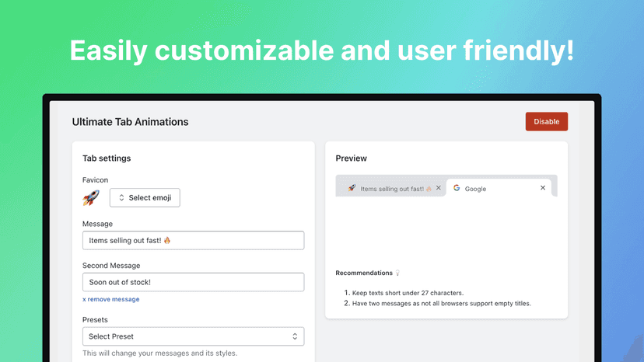
Task: Click the 'Tab settings' heading
Action: pos(107,158)
